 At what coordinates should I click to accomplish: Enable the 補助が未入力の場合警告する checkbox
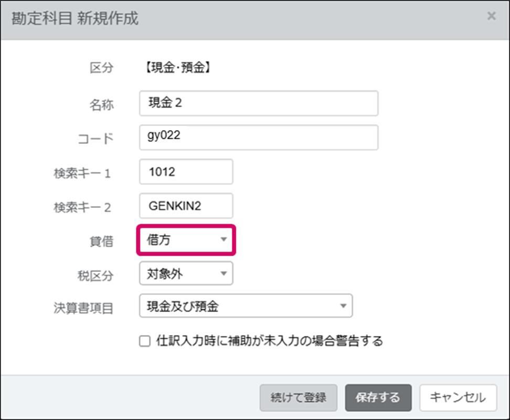tap(145, 342)
